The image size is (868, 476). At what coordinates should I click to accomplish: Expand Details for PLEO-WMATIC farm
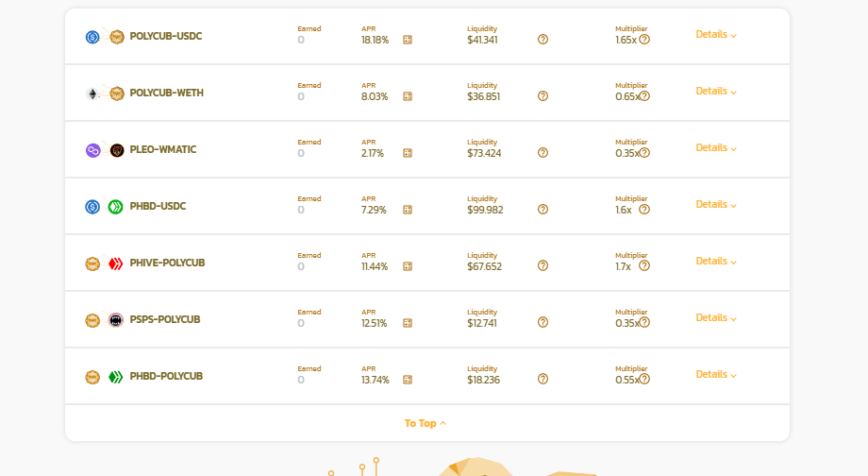coord(716,148)
